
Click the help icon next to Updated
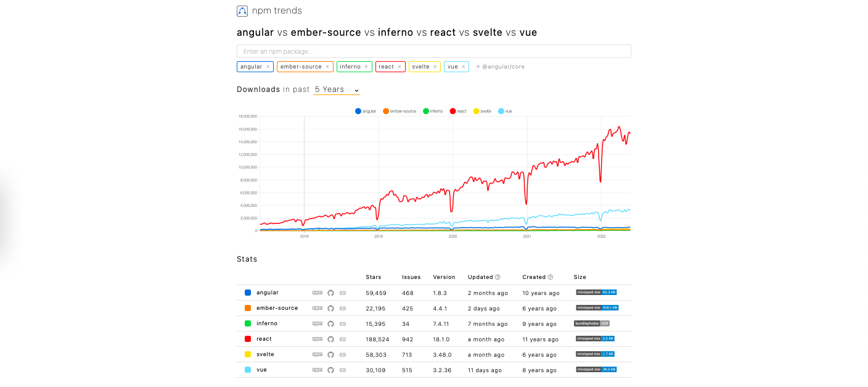pyautogui.click(x=497, y=277)
